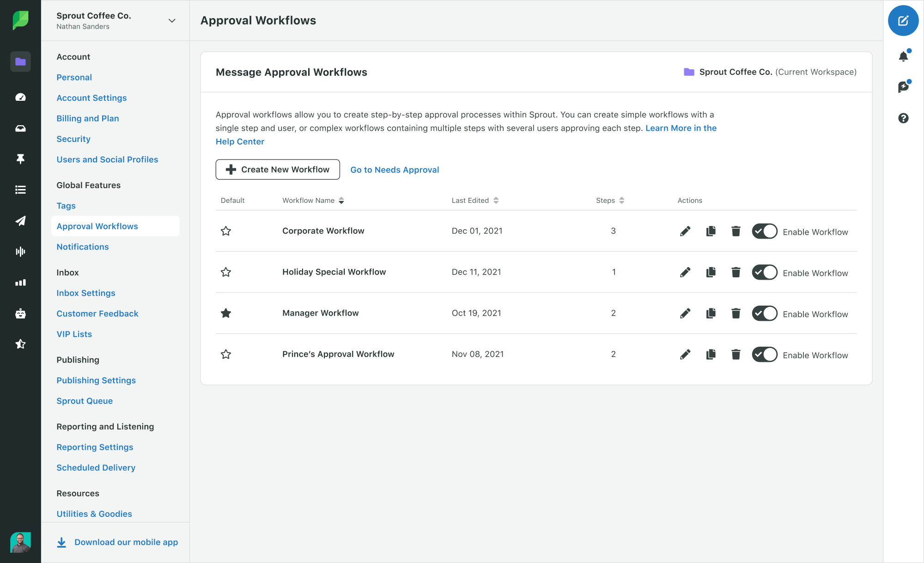Click the bot automation sidebar icon
Viewport: 924px width, 563px height.
pyautogui.click(x=20, y=313)
